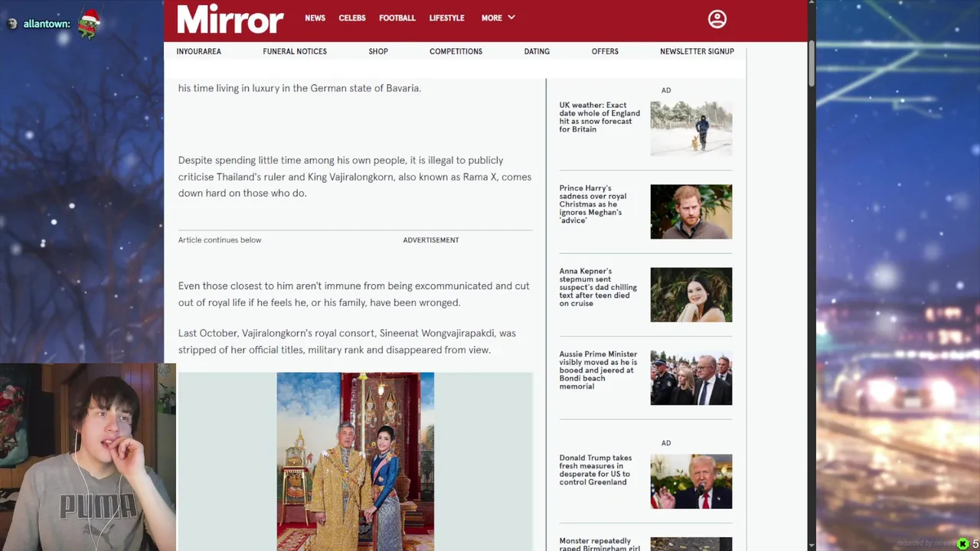980x551 pixels.
Task: Open the OFFERS link
Action: (605, 51)
